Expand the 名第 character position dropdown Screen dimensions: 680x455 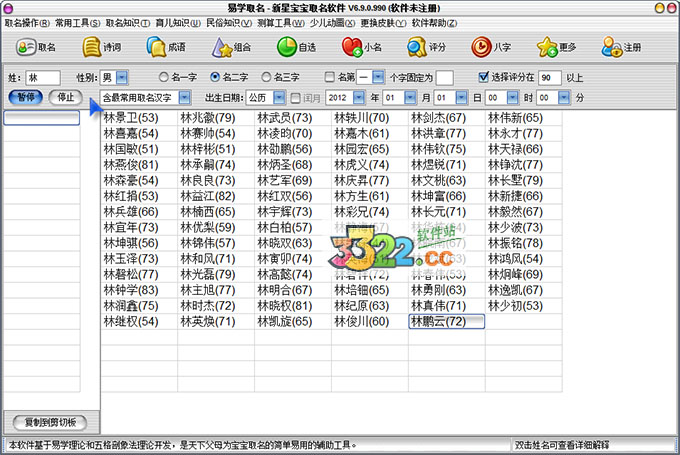[379, 78]
